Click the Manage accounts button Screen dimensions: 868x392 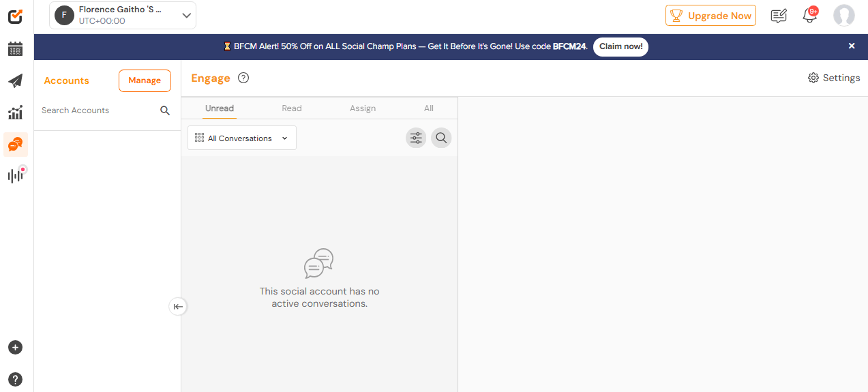[x=145, y=80]
